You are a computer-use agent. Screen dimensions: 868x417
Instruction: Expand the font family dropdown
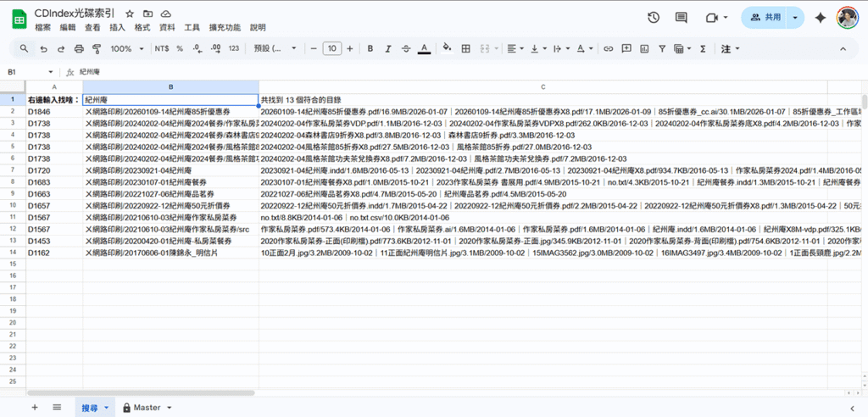coord(274,49)
